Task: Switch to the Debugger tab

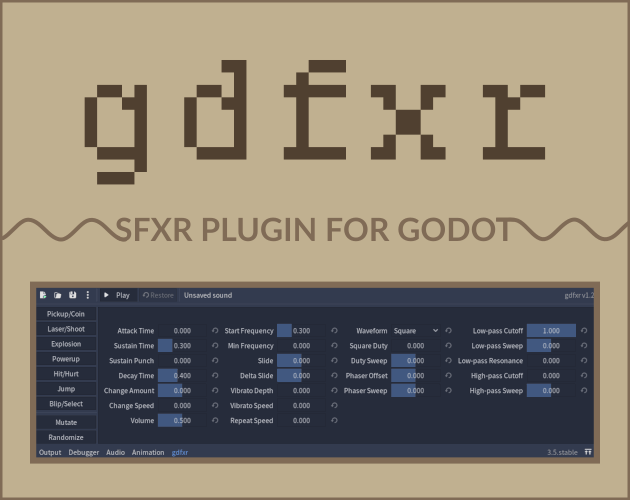Action: pyautogui.click(x=84, y=452)
